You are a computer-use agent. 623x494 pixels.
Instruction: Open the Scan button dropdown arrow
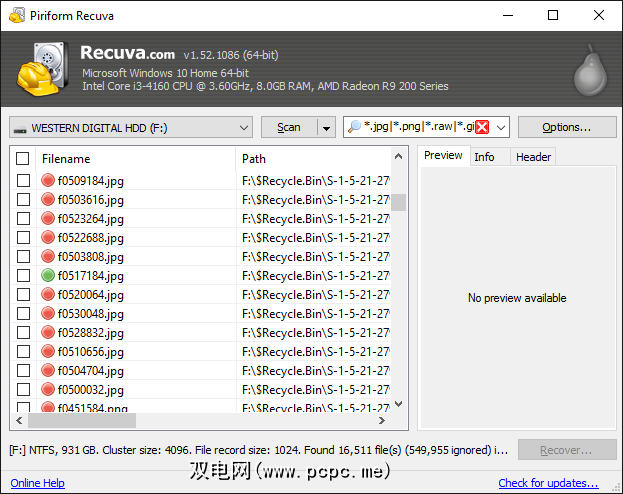click(x=327, y=128)
